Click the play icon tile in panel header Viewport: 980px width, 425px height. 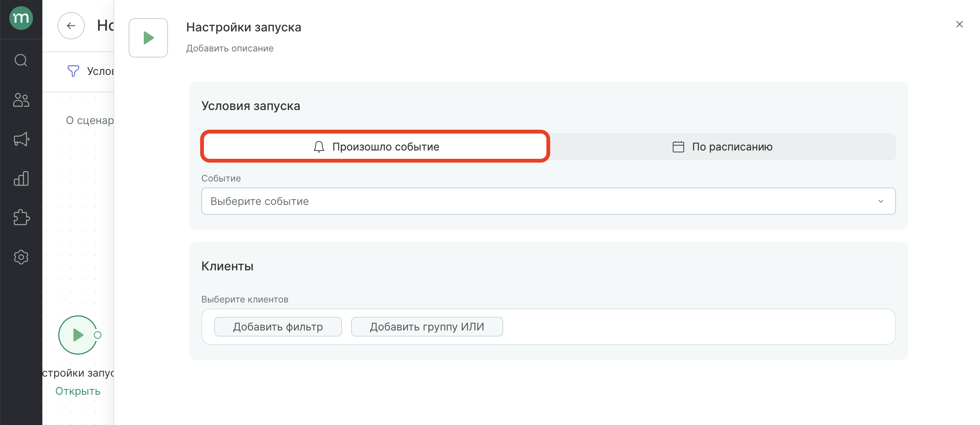coord(148,38)
